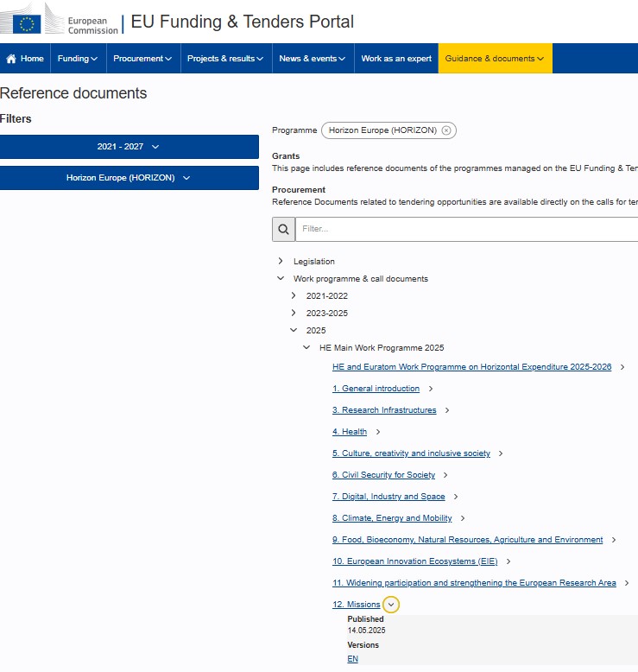Click the search magnifier icon
This screenshot has width=638, height=672.
[x=283, y=229]
